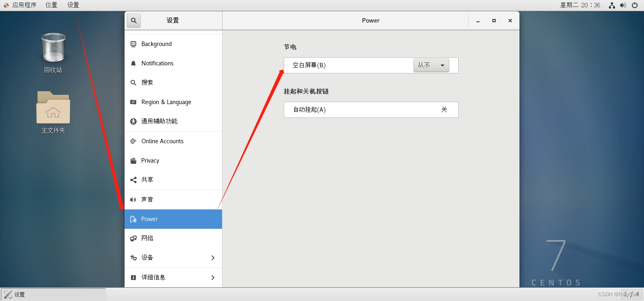Screen dimensions: 644x301
Task: Select Notifications in settings sidebar
Action: (173, 63)
